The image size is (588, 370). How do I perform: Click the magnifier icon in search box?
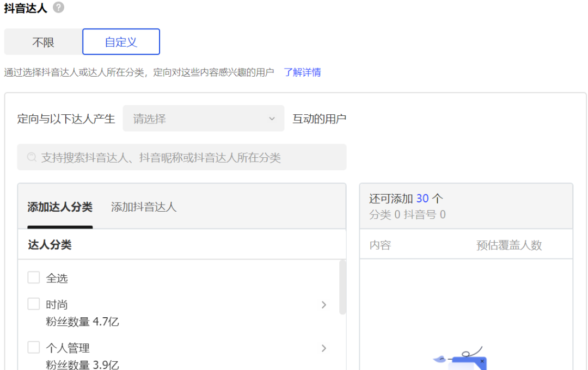pos(32,157)
